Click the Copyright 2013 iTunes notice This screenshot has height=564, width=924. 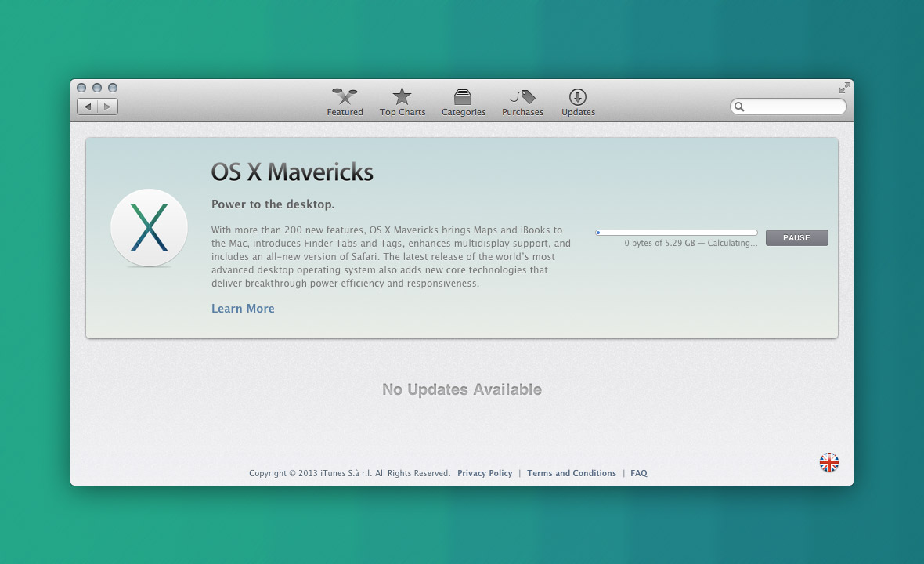[x=349, y=473]
